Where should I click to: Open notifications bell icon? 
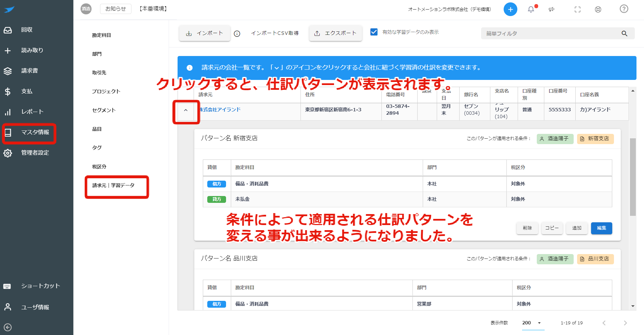(x=531, y=9)
